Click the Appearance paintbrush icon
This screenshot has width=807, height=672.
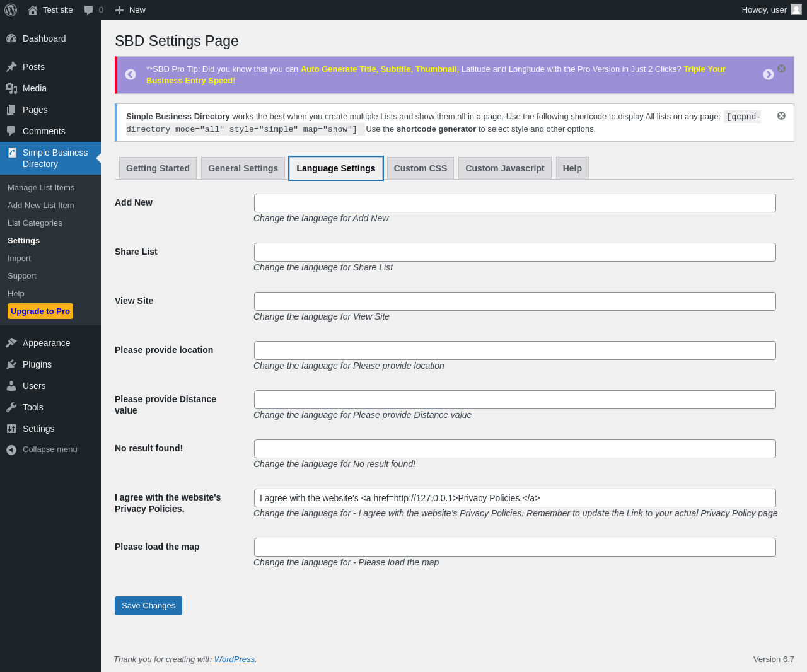pos(11,343)
